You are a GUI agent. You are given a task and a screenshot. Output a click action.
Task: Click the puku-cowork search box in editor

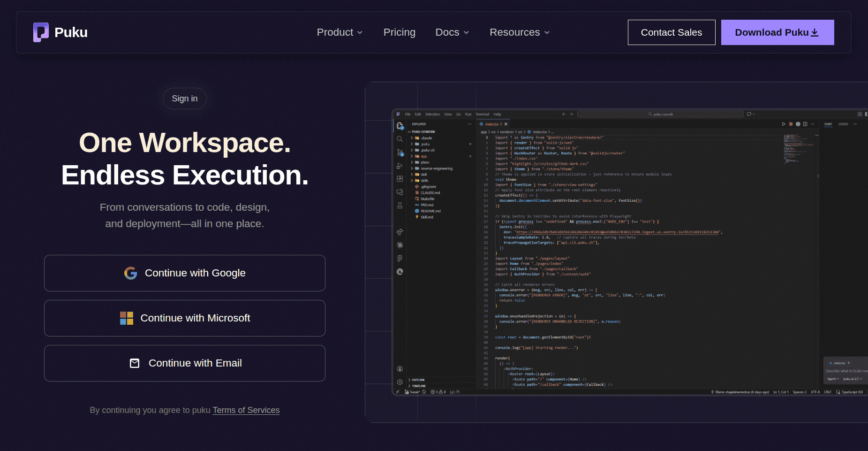point(660,114)
